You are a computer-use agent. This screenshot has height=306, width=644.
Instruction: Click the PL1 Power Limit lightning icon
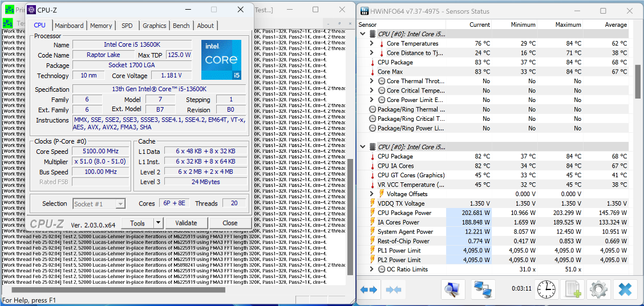coord(373,251)
